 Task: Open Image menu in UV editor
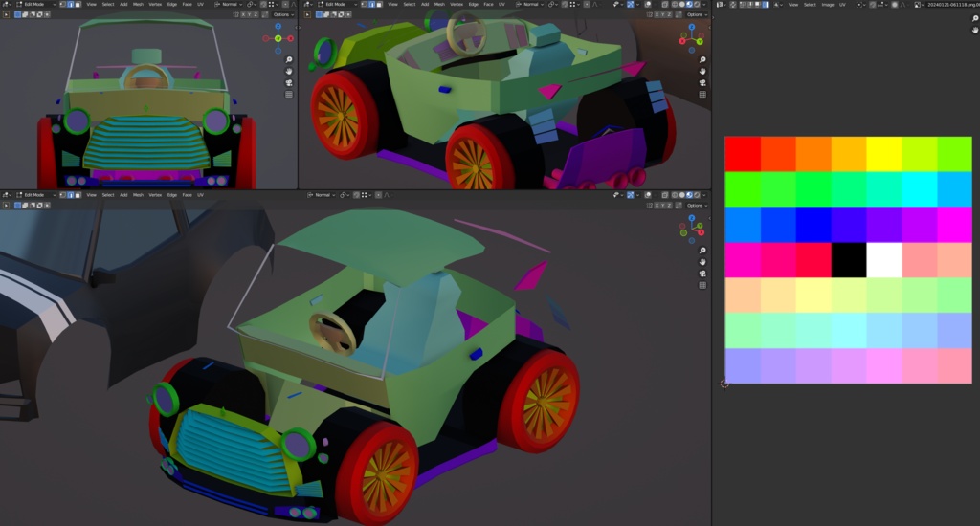click(x=828, y=5)
